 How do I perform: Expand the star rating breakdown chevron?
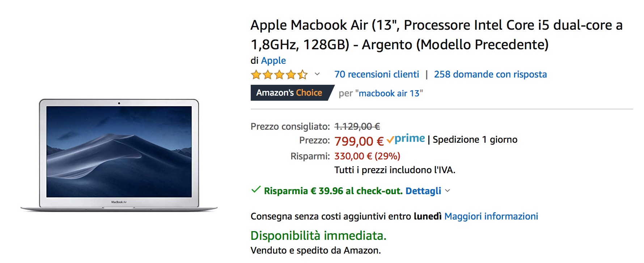tap(317, 74)
